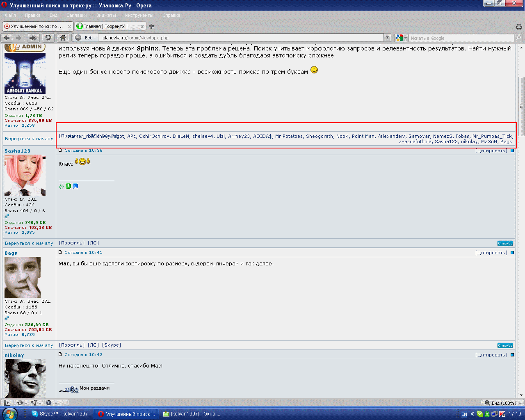Click the vertical page scrollbar thumb
Screen dimensions: 525x420
521,106
